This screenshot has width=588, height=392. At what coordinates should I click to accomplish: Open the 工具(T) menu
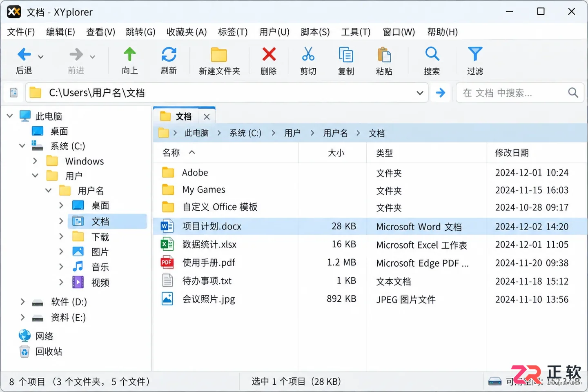point(356,32)
